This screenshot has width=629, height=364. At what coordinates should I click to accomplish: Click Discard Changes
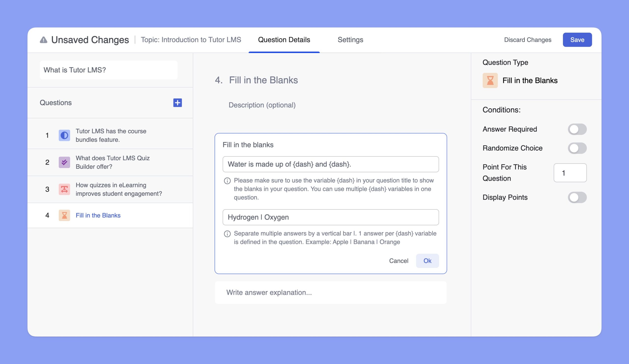528,40
